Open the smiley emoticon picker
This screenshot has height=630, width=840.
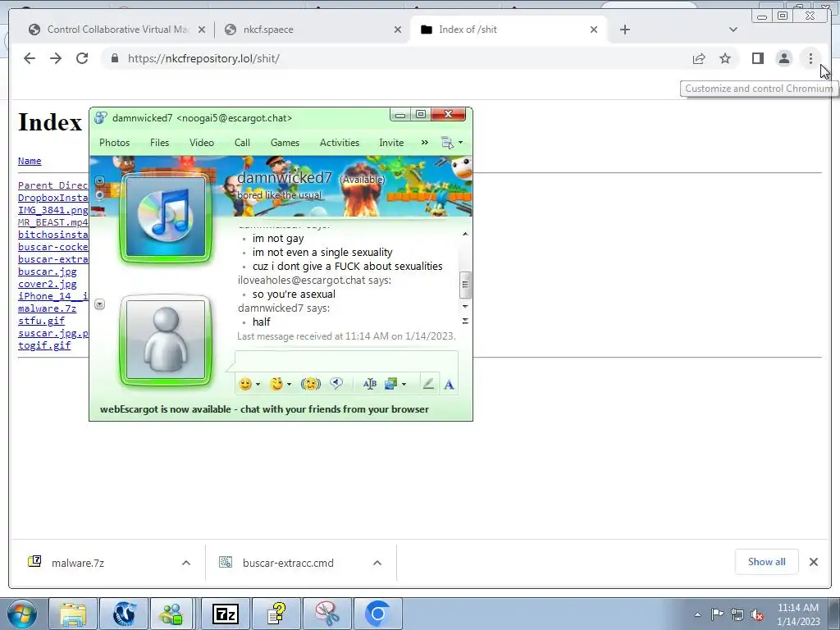pyautogui.click(x=244, y=384)
